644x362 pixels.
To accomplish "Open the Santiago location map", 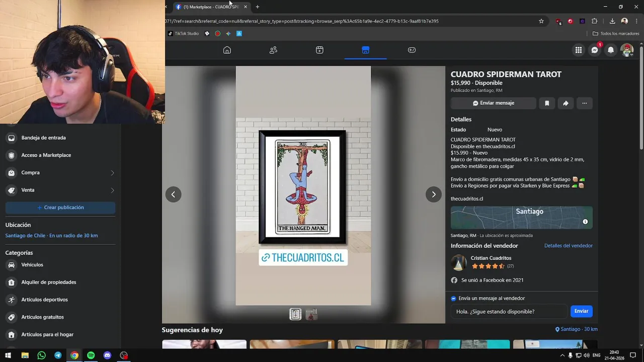I will click(x=521, y=218).
